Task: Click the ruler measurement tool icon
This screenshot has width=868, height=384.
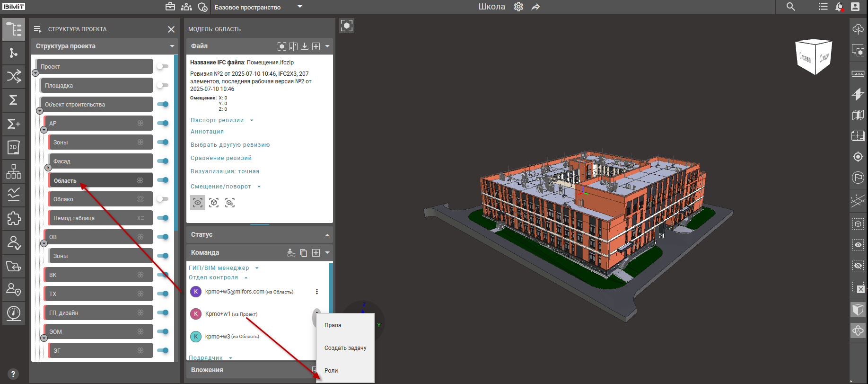Action: 858,74
